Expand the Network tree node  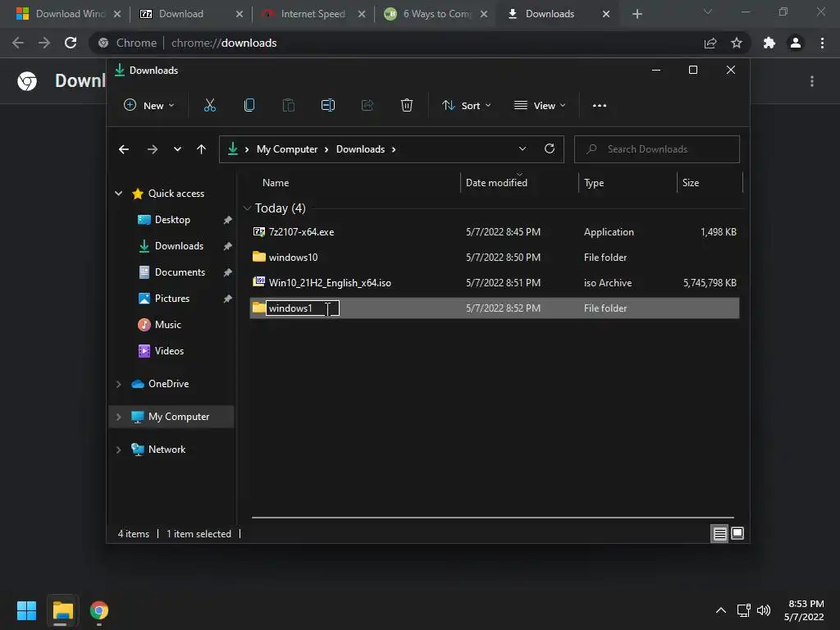click(118, 450)
